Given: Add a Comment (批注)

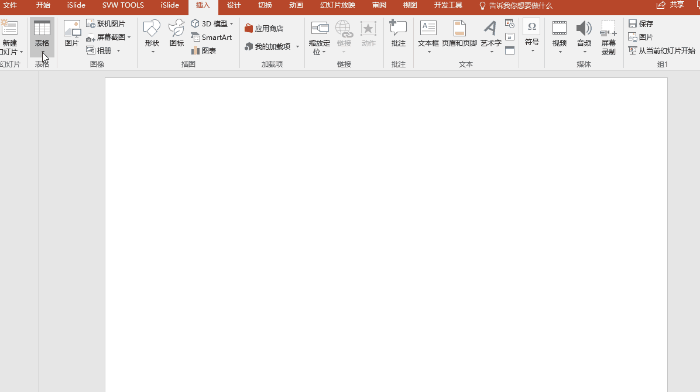Looking at the screenshot, I should (398, 33).
